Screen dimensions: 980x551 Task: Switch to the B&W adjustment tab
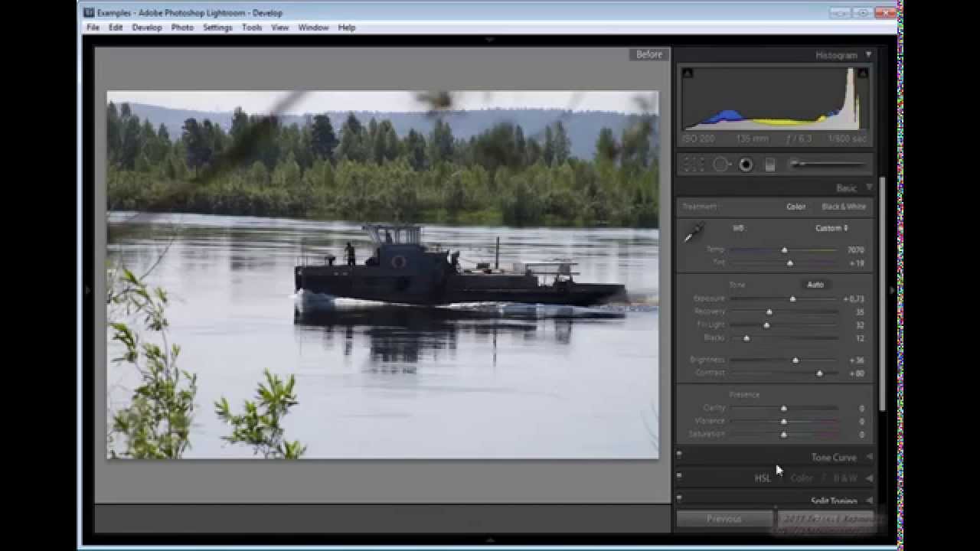845,478
